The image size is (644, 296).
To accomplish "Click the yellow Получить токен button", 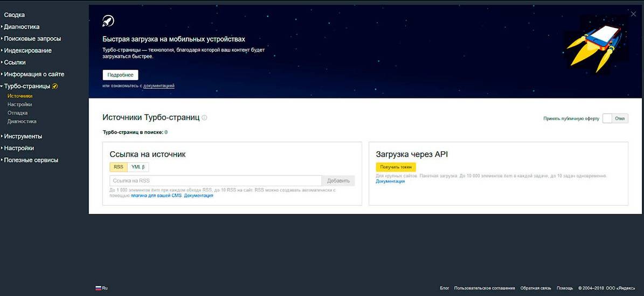I will click(396, 167).
